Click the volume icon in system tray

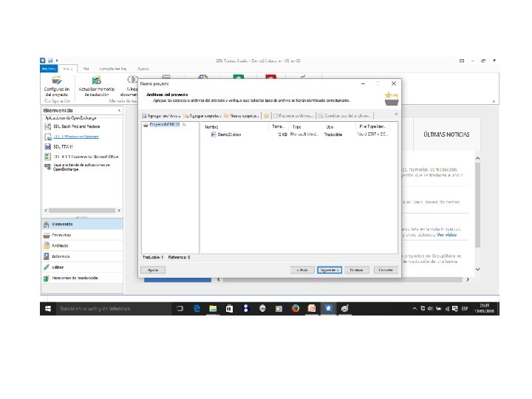[431, 309]
